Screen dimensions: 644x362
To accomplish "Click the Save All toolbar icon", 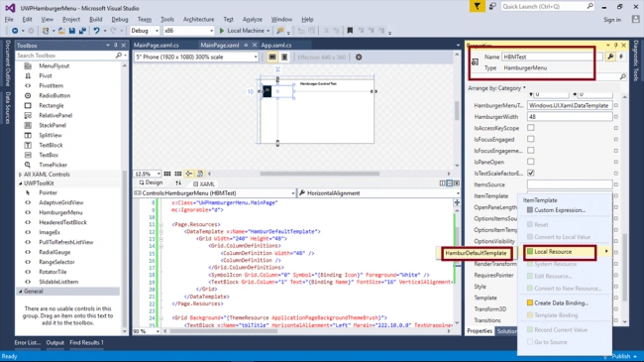I will pyautogui.click(x=82, y=31).
